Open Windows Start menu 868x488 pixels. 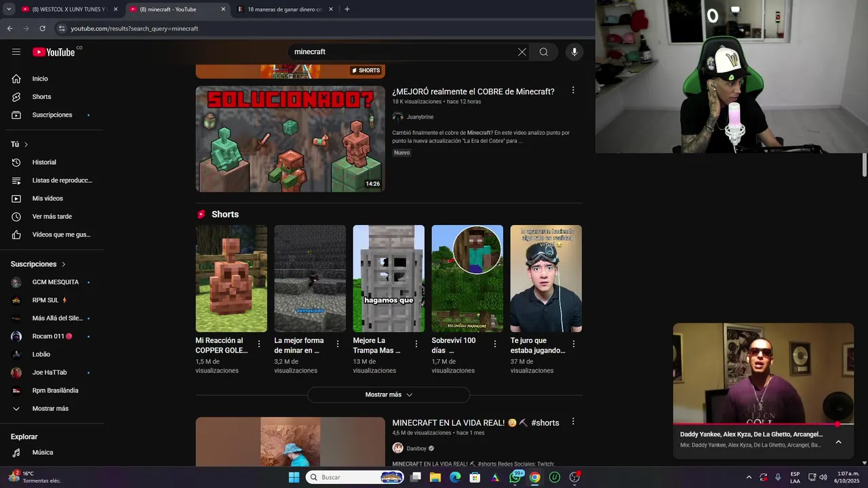pos(294,477)
